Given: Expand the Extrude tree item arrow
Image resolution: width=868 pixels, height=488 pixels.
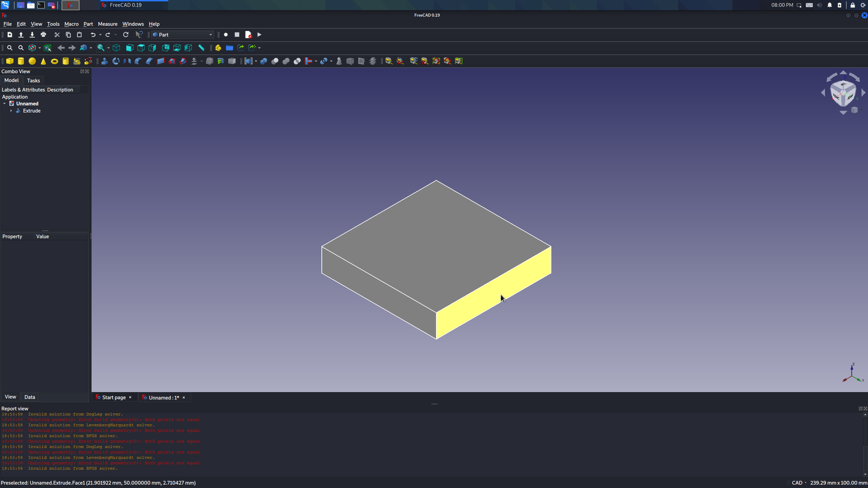Looking at the screenshot, I should (11, 111).
